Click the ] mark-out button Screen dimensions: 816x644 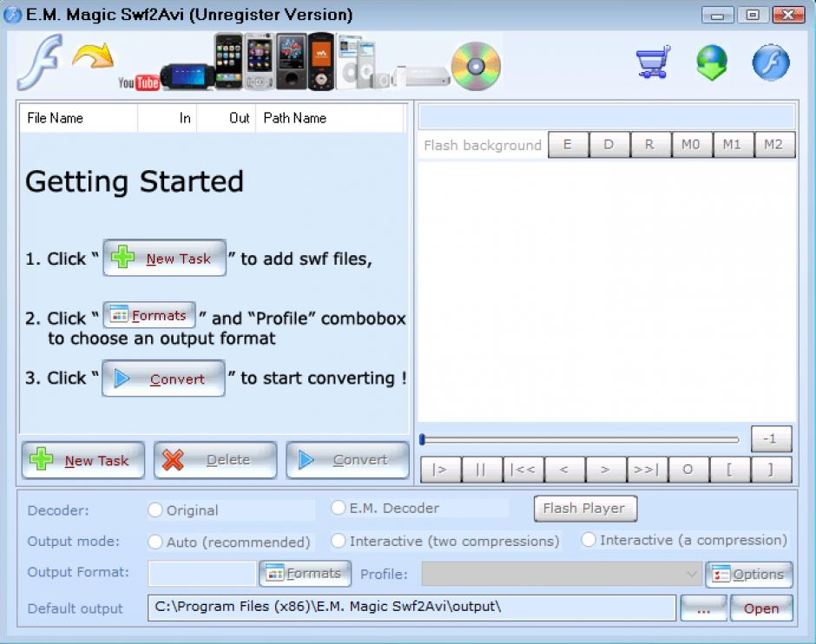[x=771, y=470]
